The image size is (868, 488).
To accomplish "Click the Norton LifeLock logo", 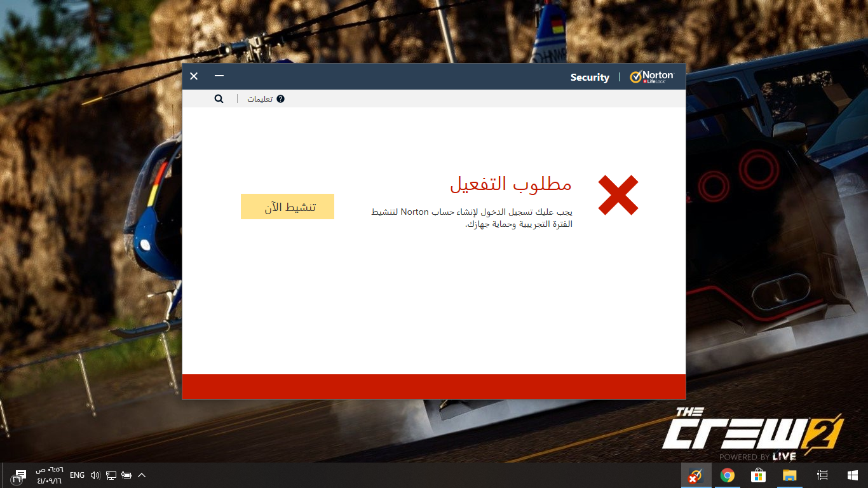I will click(x=652, y=77).
